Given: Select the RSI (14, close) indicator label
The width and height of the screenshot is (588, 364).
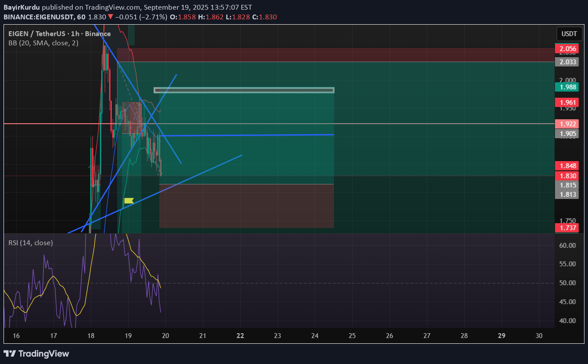Looking at the screenshot, I should point(30,243).
